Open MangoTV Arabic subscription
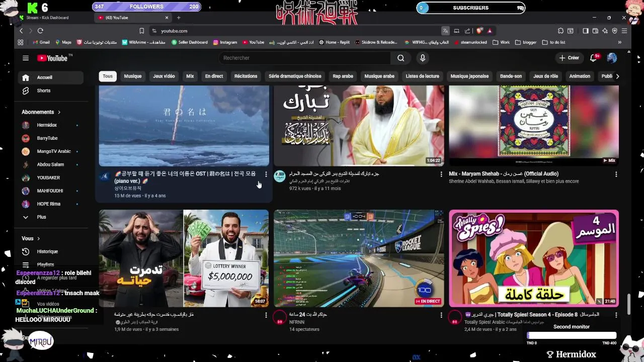The width and height of the screenshot is (644, 362). [x=50, y=151]
